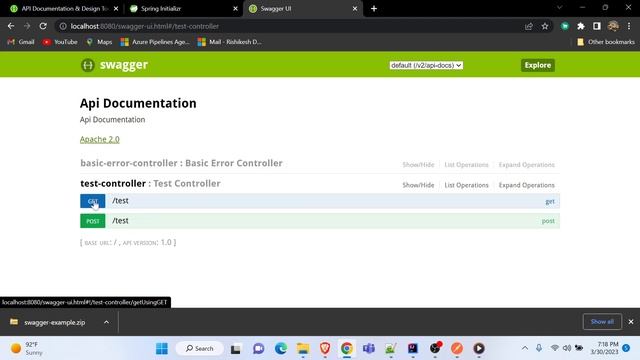Click List Operations for basic-error-controller
Viewport: 640px width, 360px height.
click(x=466, y=165)
